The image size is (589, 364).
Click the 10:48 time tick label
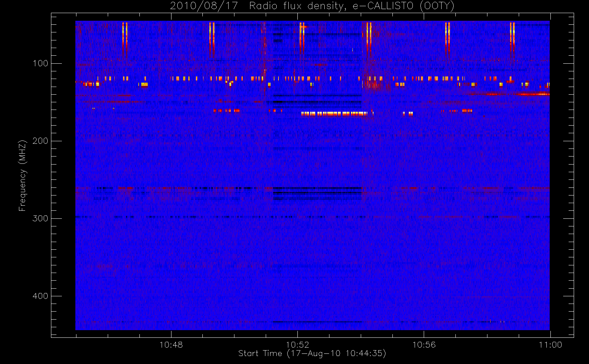(x=171, y=345)
